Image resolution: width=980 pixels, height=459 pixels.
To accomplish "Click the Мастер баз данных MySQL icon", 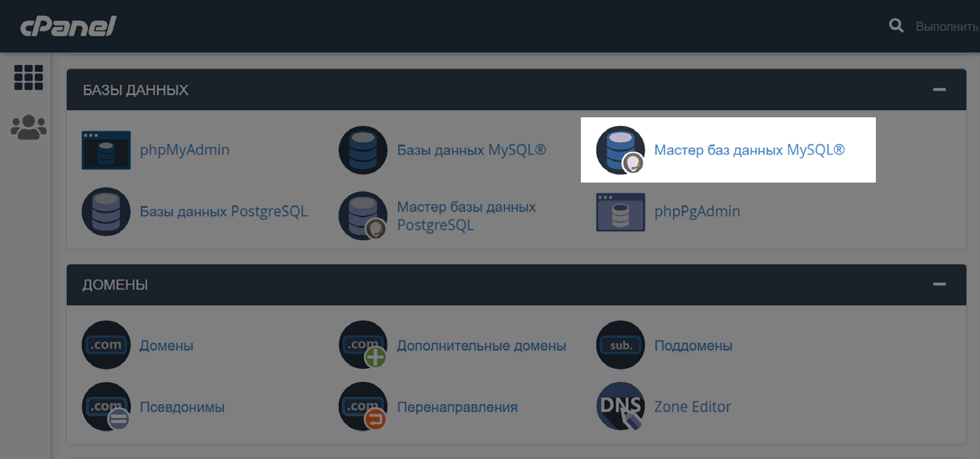I will tap(621, 150).
